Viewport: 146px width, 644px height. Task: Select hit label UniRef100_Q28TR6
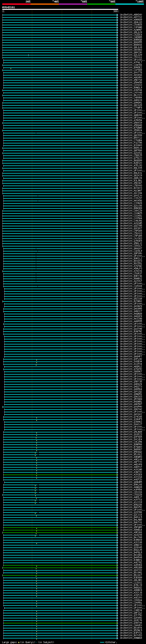tap(131, 512)
